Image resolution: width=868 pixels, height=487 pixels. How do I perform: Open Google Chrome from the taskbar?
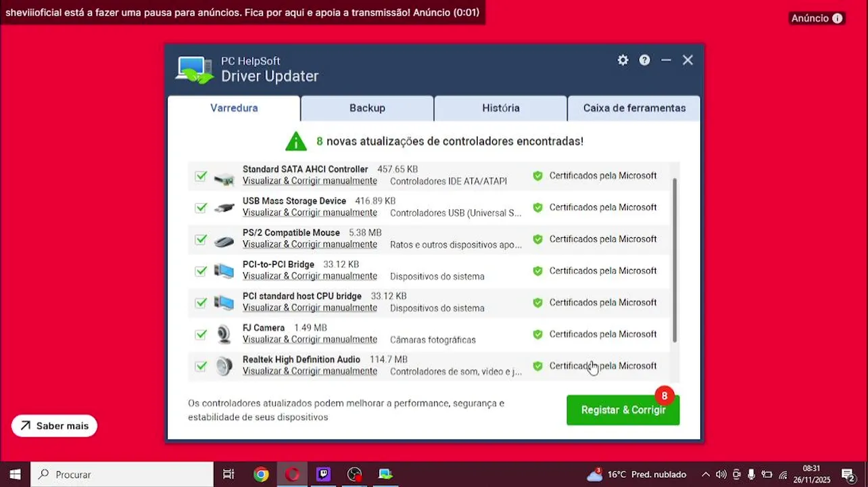[x=261, y=474]
